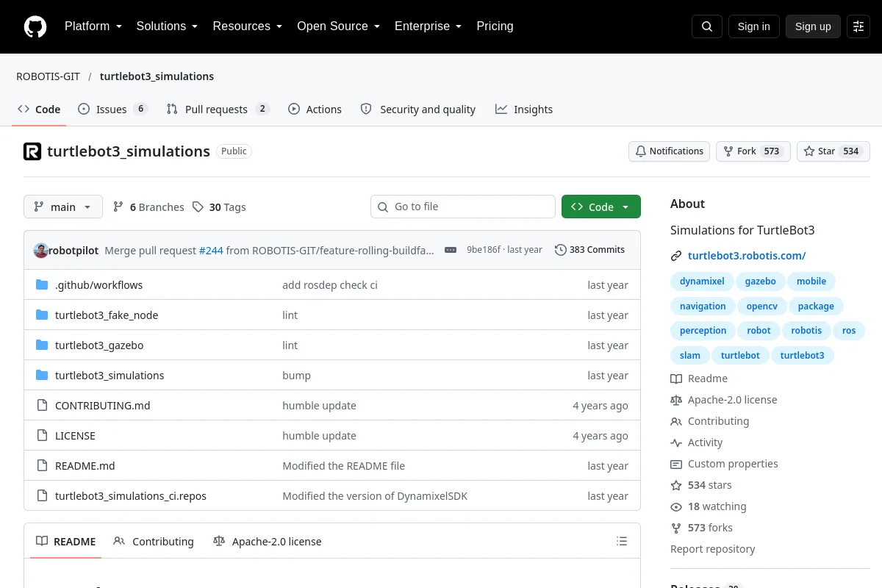Open the Pricing page

tap(495, 26)
